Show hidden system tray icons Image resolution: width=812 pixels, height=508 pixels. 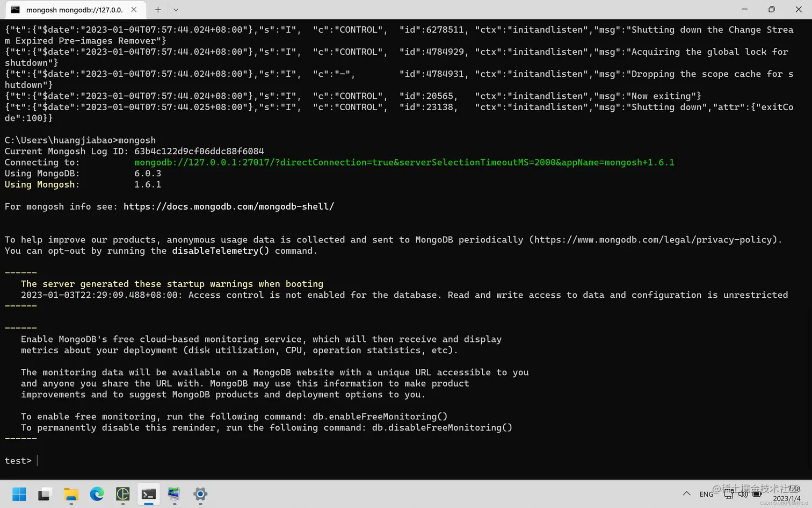point(686,494)
